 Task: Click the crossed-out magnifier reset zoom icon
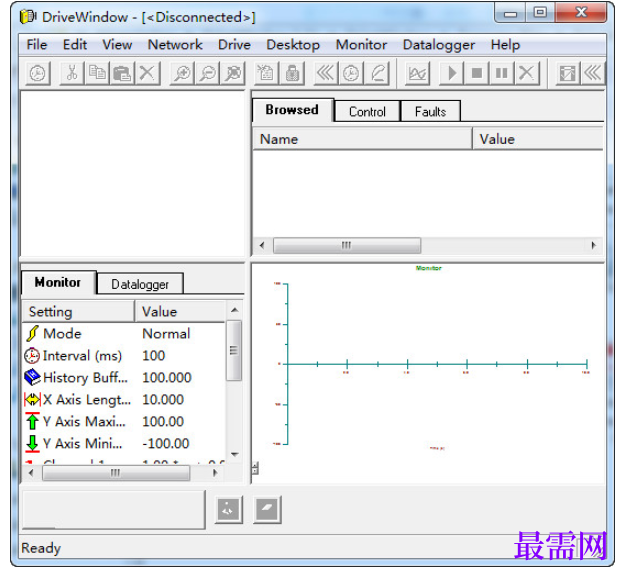[x=233, y=73]
